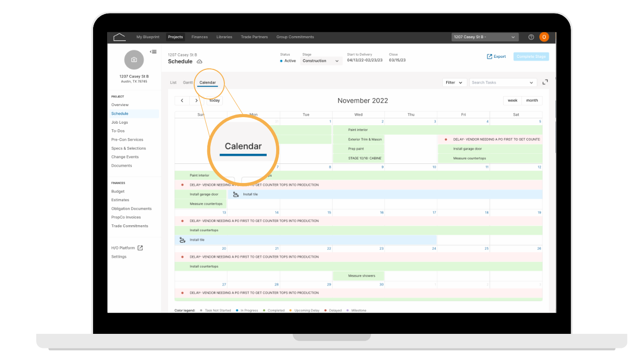Open Libraries in top navigation
Screen dimensions: 644x362
pyautogui.click(x=224, y=37)
